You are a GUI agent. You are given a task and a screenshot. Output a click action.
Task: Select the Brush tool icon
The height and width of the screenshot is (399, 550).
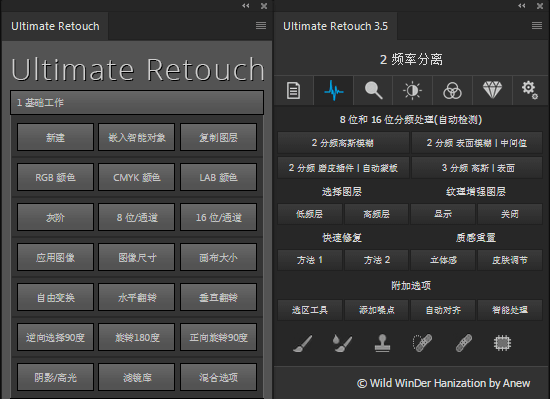click(302, 343)
